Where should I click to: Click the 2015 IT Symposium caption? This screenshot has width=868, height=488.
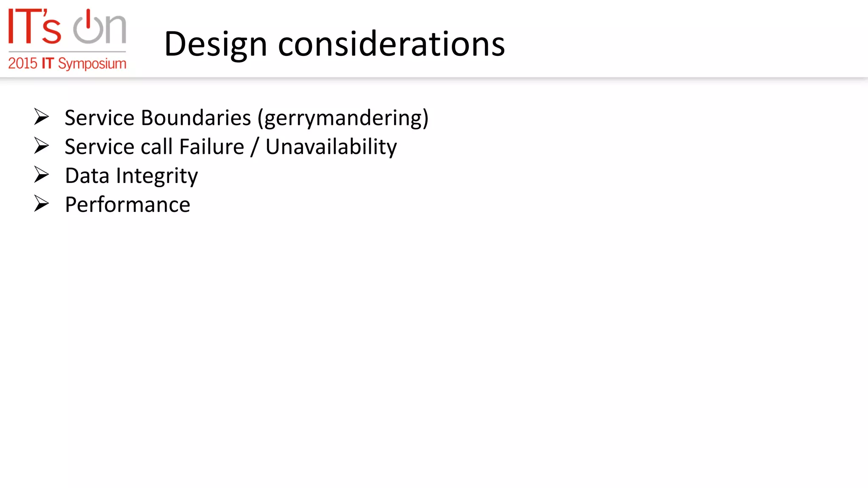pos(67,64)
